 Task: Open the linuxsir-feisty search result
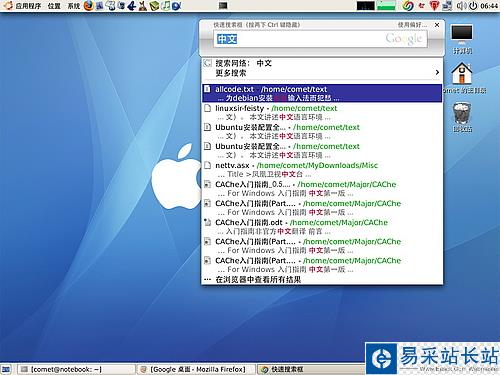(x=322, y=112)
